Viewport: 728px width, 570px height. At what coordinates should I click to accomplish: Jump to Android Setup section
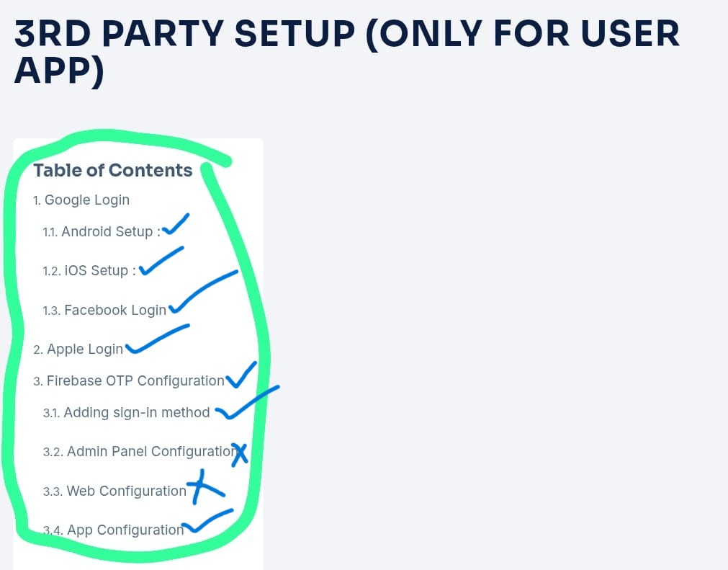tap(102, 231)
